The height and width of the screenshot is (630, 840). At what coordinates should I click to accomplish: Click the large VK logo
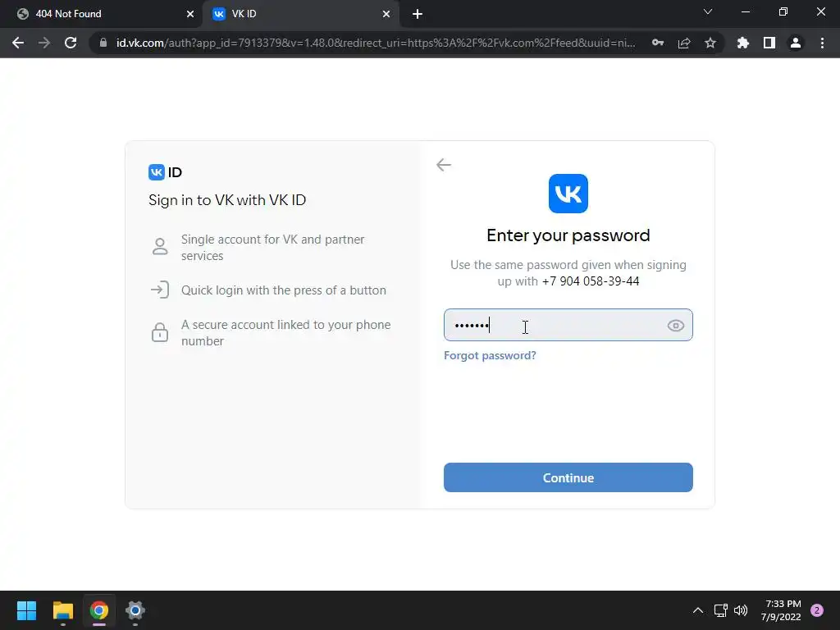[x=568, y=194]
